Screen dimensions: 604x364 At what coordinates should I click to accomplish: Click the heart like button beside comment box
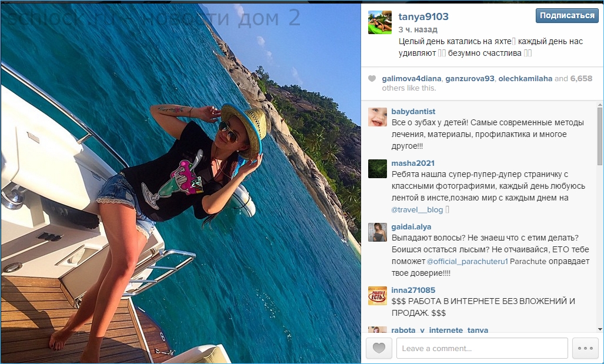[379, 348]
